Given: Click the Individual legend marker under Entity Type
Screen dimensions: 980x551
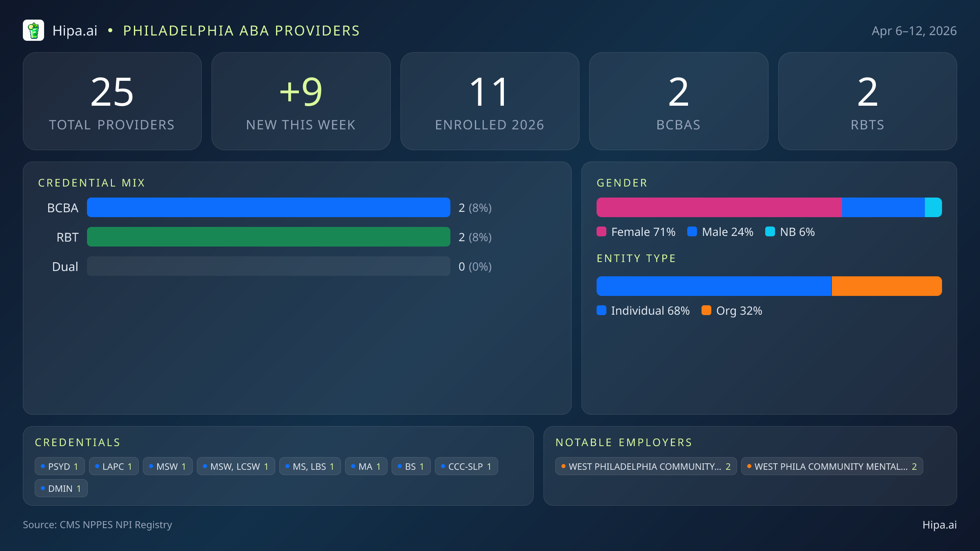Looking at the screenshot, I should (x=602, y=311).
